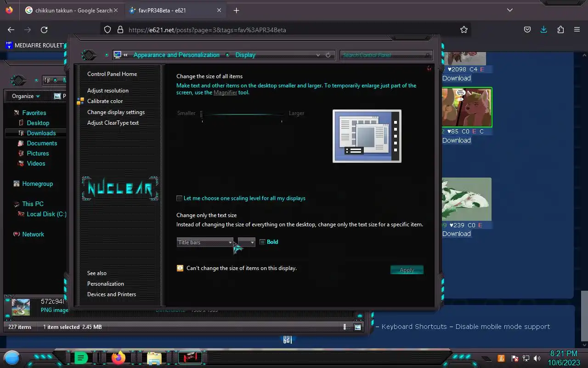This screenshot has height=368, width=588.
Task: Click Disable mobile mode support link
Action: point(503,327)
